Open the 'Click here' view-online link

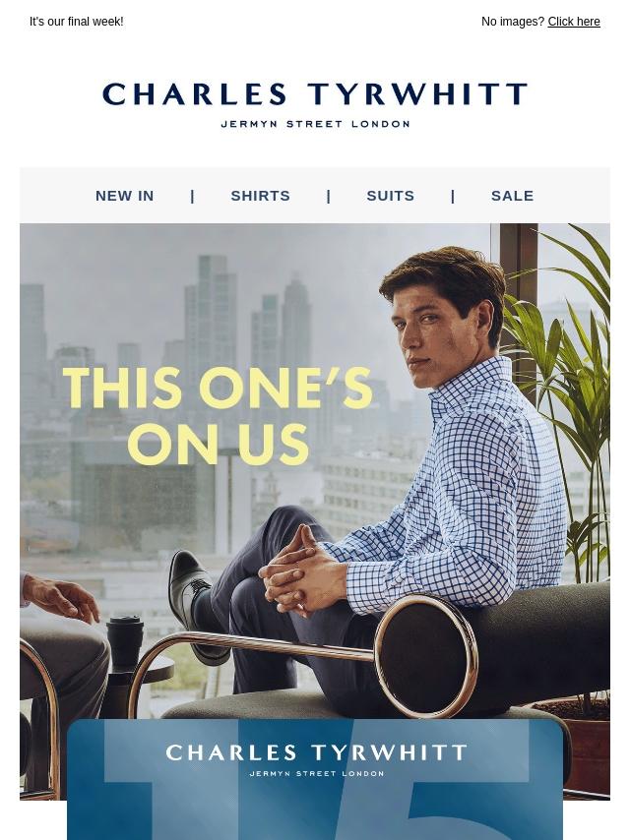573,22
